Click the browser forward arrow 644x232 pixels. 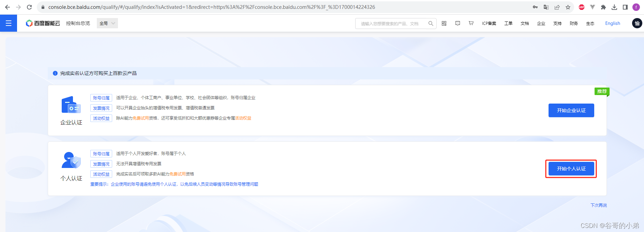click(18, 7)
